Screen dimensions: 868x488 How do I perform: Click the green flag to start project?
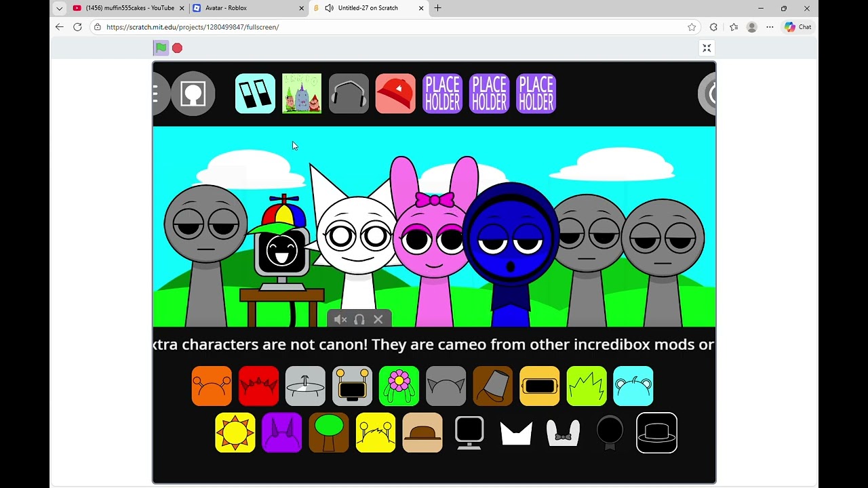pyautogui.click(x=161, y=47)
